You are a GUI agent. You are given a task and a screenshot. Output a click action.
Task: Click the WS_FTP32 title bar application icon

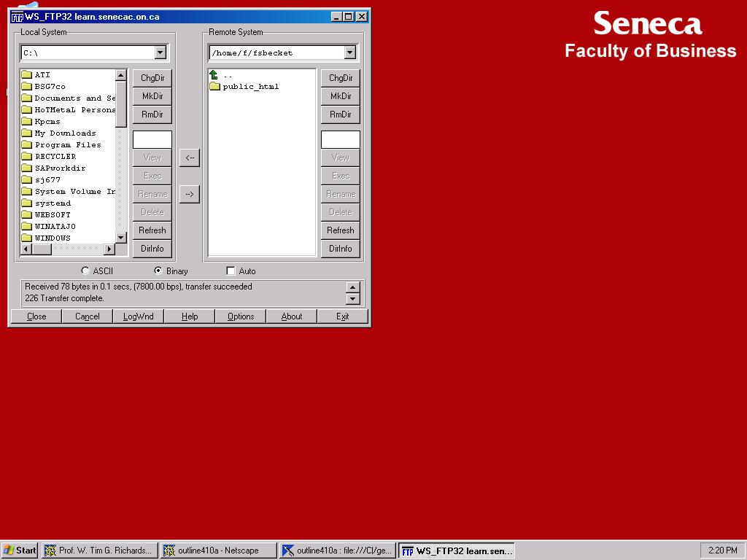[x=18, y=17]
